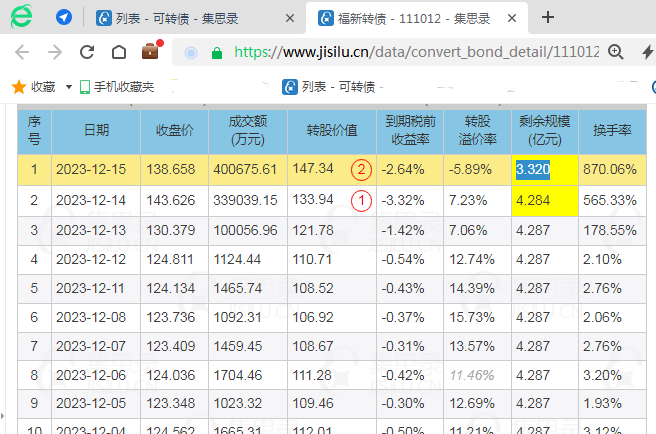Go back to previous page
The height and width of the screenshot is (434, 656).
(22, 52)
